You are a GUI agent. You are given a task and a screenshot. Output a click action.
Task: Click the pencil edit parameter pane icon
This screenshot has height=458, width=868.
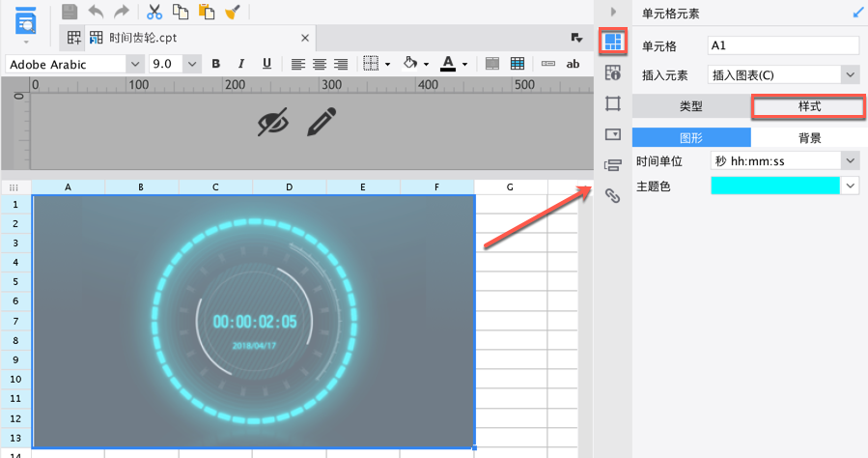pyautogui.click(x=322, y=122)
